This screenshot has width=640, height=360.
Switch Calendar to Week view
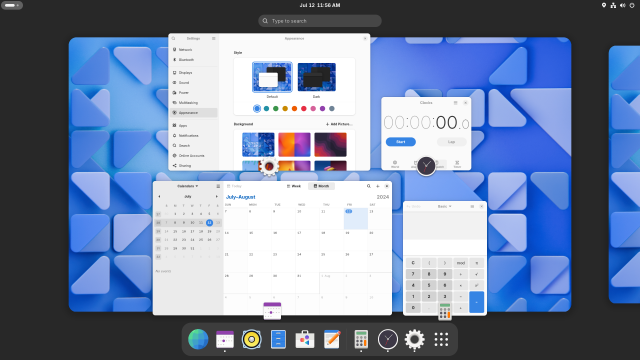tap(294, 186)
